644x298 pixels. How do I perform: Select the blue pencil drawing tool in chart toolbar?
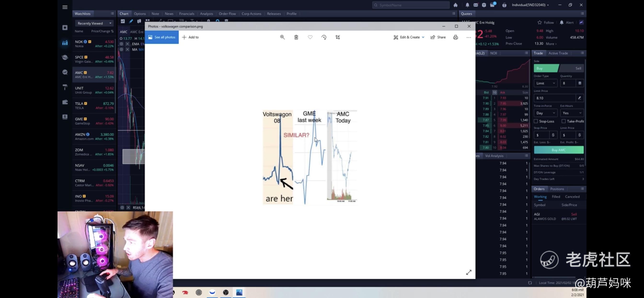coord(131,21)
